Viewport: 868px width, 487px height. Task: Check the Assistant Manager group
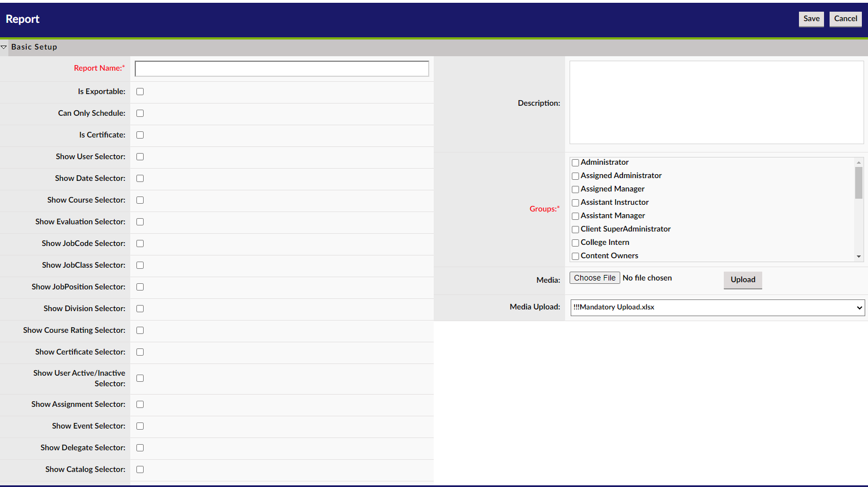(576, 217)
